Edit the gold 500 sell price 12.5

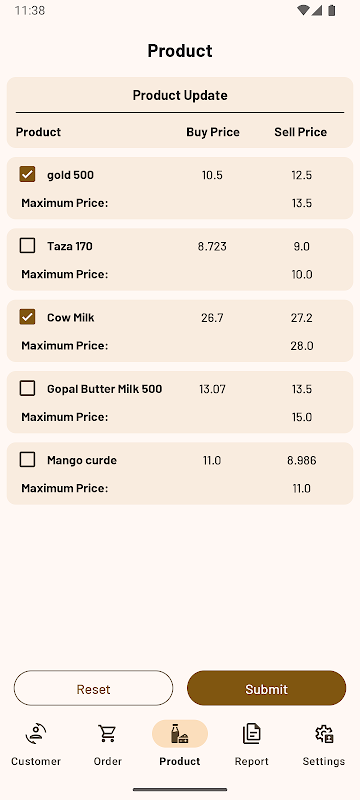tap(301, 175)
